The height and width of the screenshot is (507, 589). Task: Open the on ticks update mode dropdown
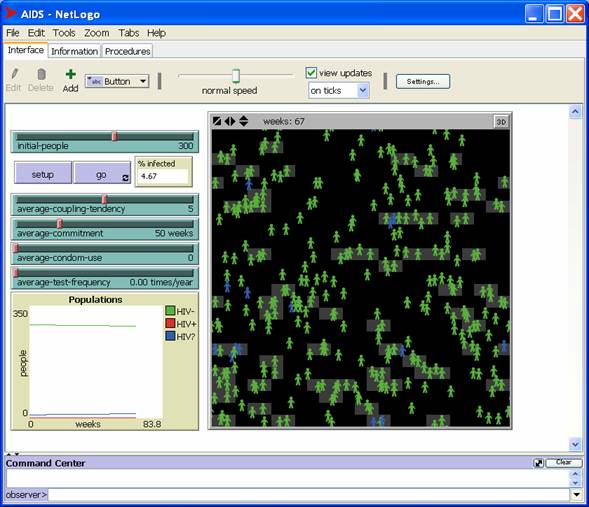pos(339,91)
